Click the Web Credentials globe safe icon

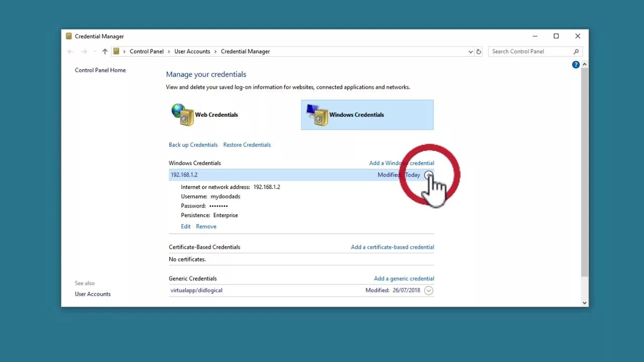[x=182, y=115]
